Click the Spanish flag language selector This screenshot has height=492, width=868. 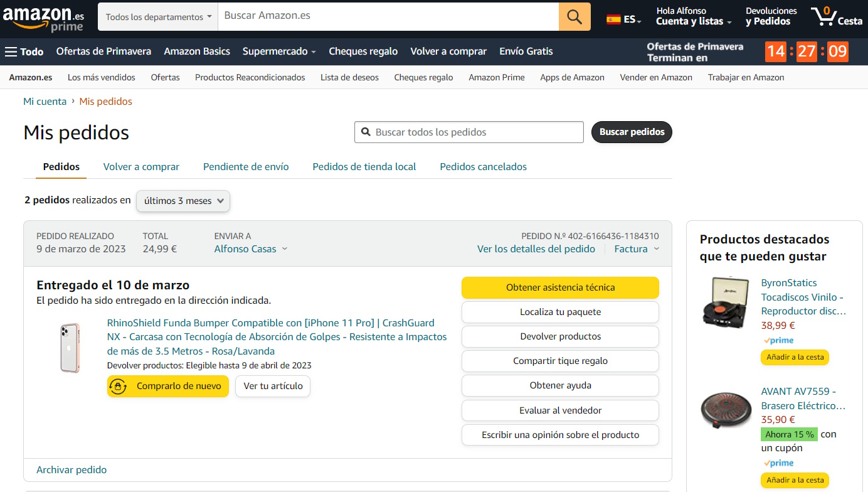(x=623, y=19)
